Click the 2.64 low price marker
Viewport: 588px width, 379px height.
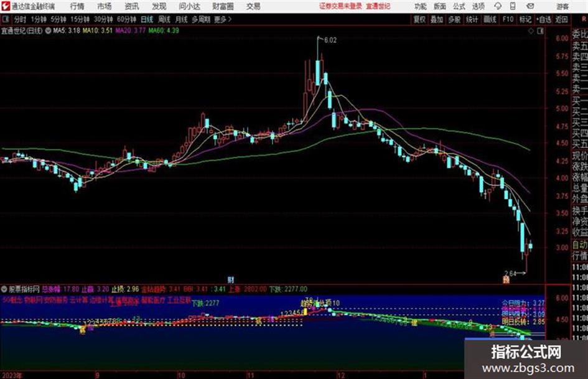click(x=510, y=273)
